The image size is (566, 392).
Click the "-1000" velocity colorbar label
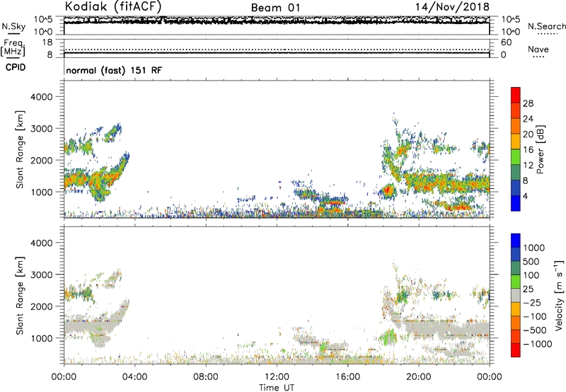(537, 344)
